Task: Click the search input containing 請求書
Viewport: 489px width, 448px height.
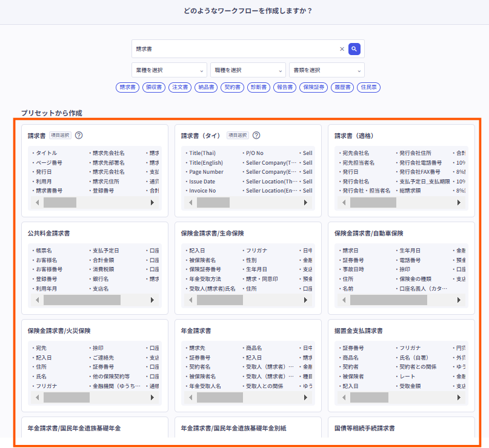Action: [x=235, y=49]
